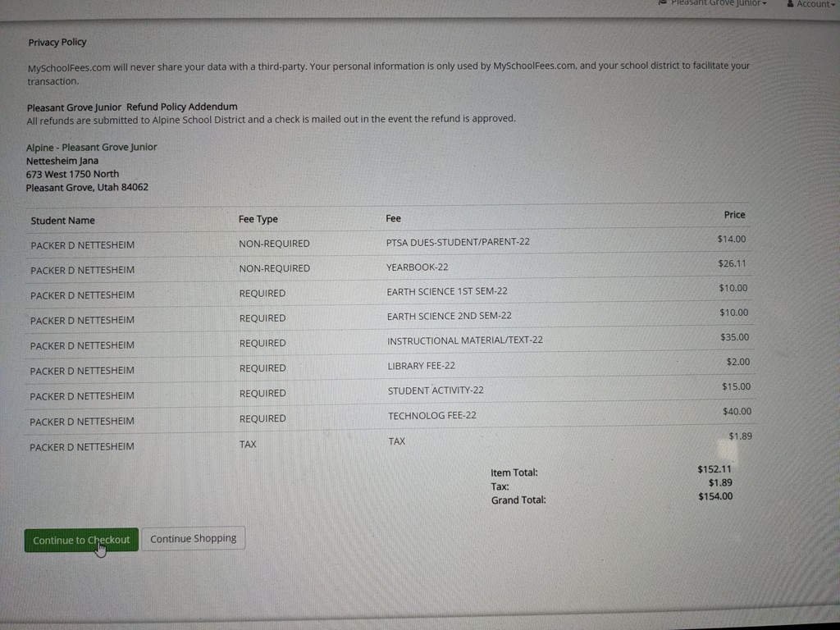The height and width of the screenshot is (630, 840).
Task: Click the school icon beside Pleasant Grove Junior
Action: tap(663, 3)
